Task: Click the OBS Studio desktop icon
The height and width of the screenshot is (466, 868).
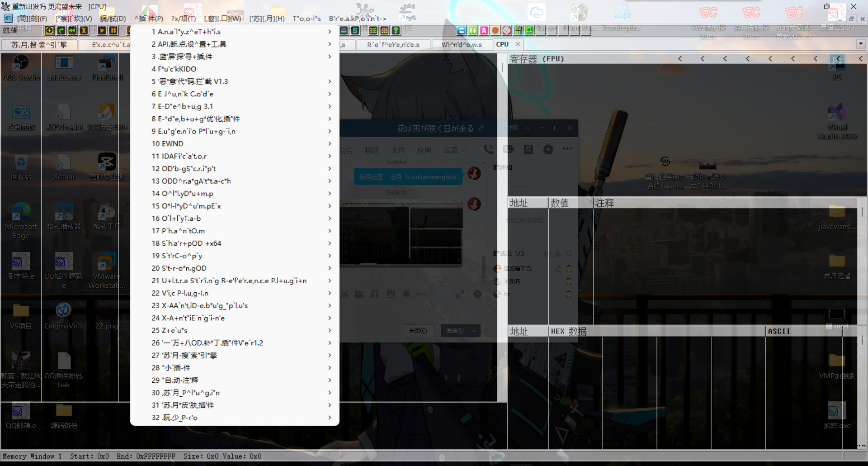Action: click(21, 68)
